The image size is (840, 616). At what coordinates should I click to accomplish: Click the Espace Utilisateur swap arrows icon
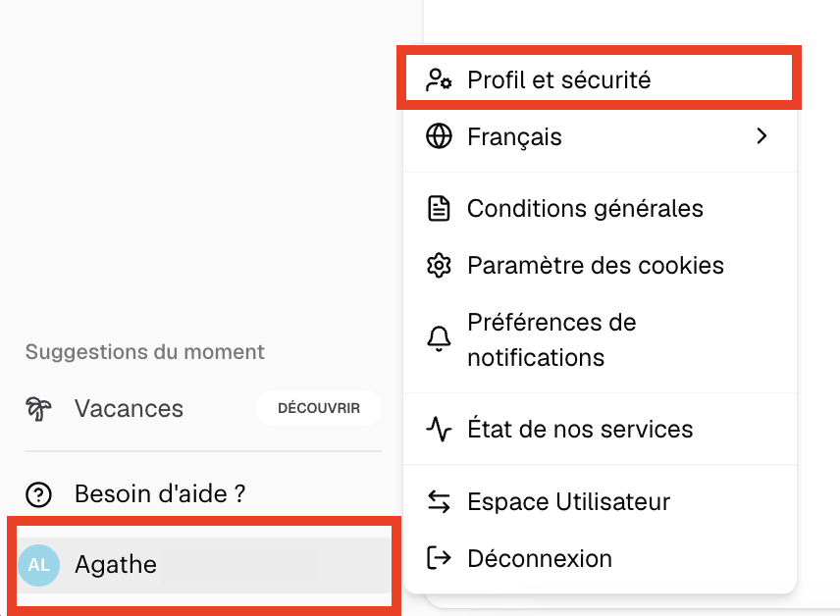point(439,502)
